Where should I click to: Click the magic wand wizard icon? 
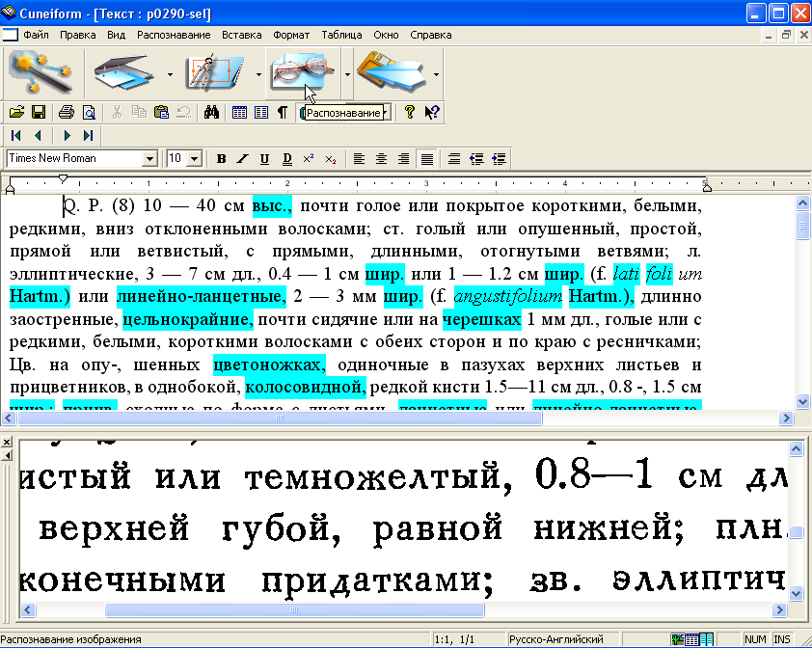pos(40,73)
